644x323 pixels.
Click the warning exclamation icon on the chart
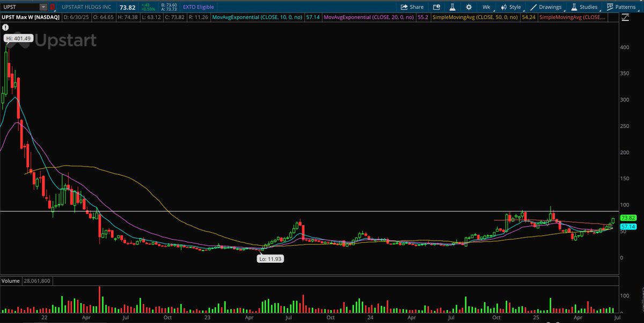pyautogui.click(x=5, y=27)
